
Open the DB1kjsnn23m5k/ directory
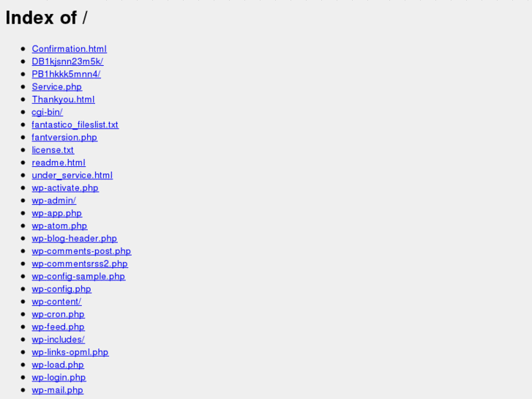click(67, 61)
